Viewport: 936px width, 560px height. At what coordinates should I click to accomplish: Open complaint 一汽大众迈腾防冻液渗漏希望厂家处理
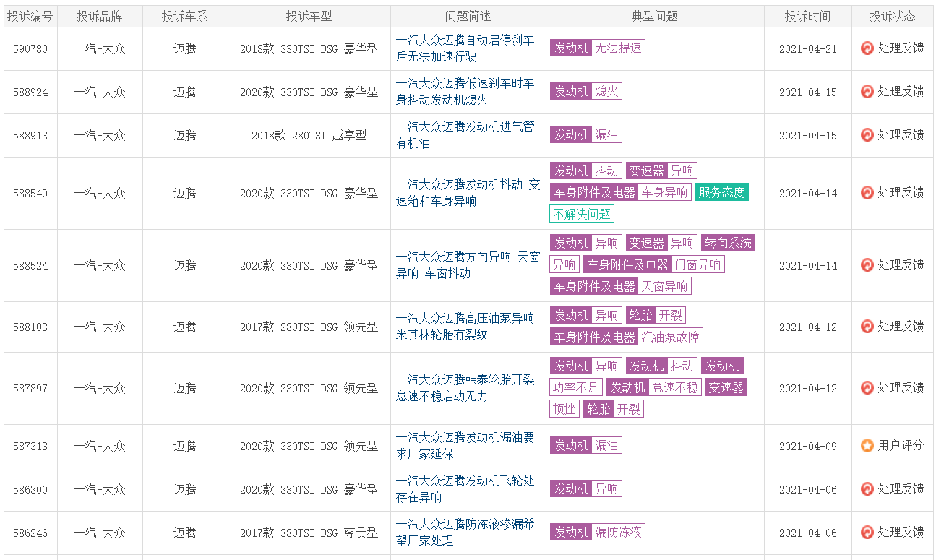pyautogui.click(x=465, y=533)
